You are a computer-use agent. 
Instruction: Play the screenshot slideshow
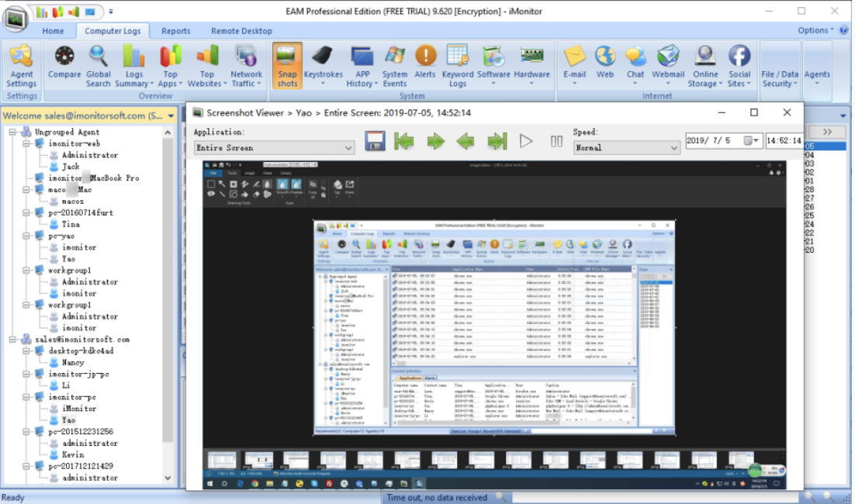[x=526, y=142]
